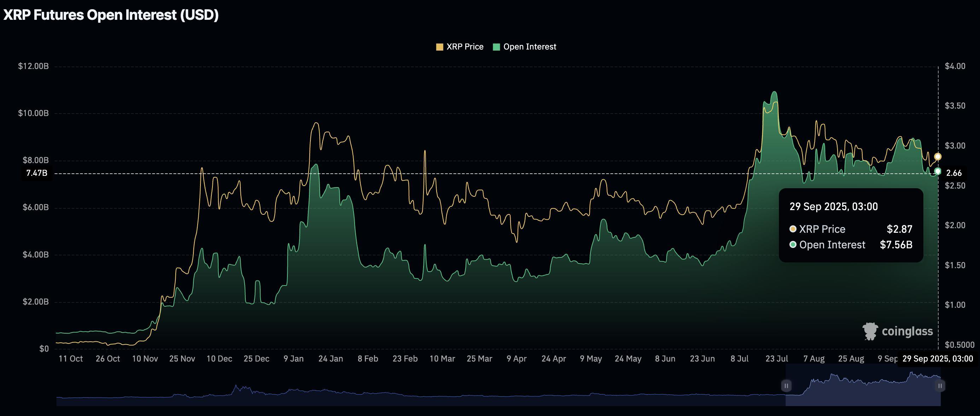Select the XRP Price legend label text

(465, 46)
